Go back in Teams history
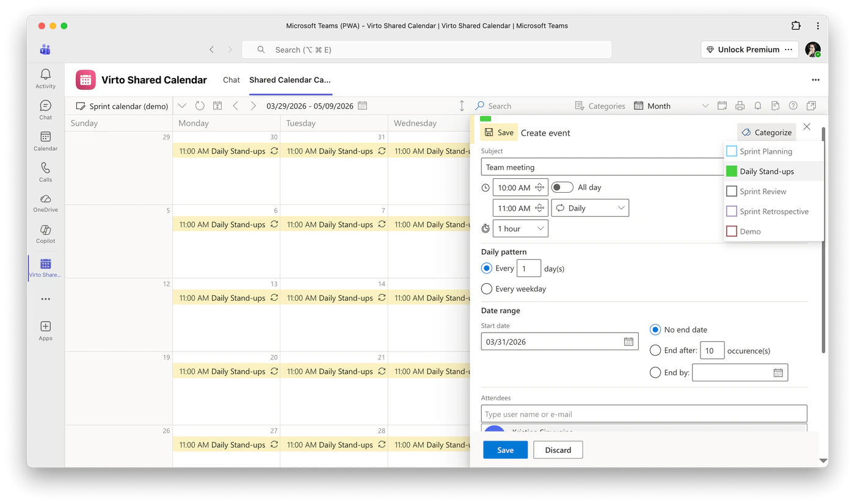The width and height of the screenshot is (855, 504). pos(212,49)
